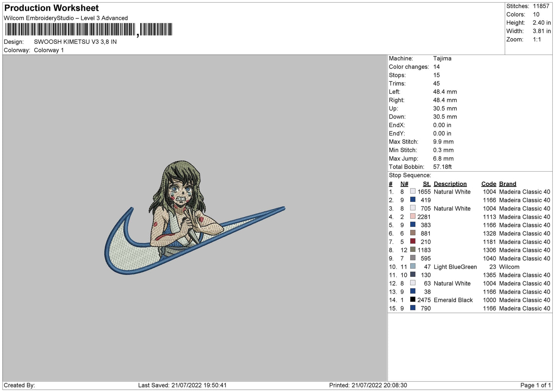Click stitch count 2281 in row 4
Screen dimensions: 555x392
click(x=424, y=217)
